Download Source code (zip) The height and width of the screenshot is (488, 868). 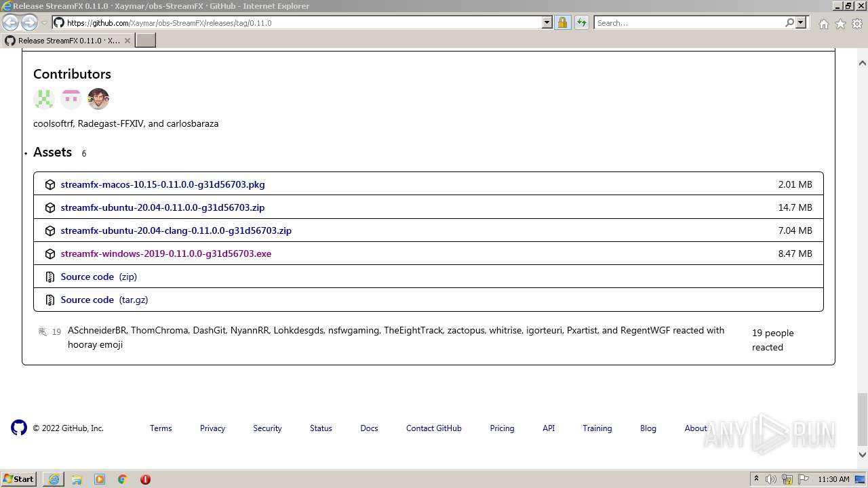pyautogui.click(x=99, y=277)
